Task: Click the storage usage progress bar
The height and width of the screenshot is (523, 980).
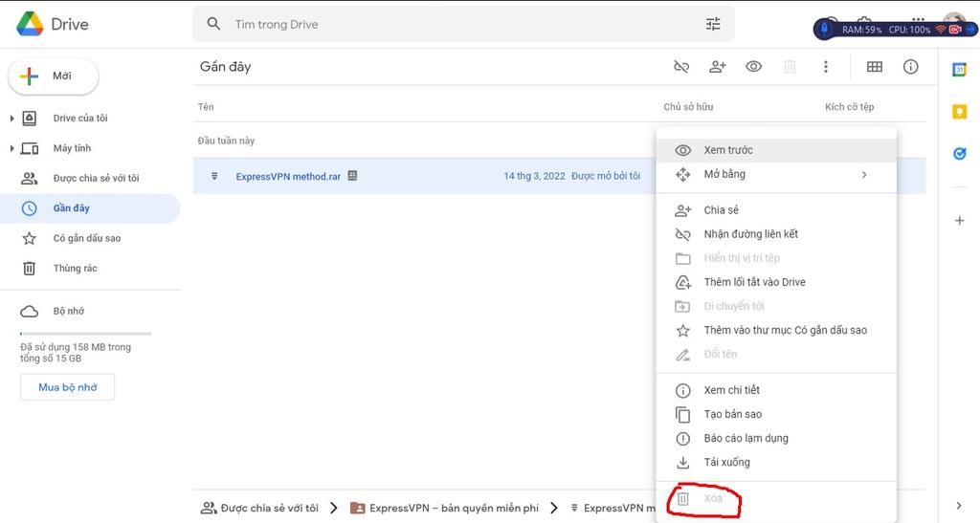Action: click(85, 334)
